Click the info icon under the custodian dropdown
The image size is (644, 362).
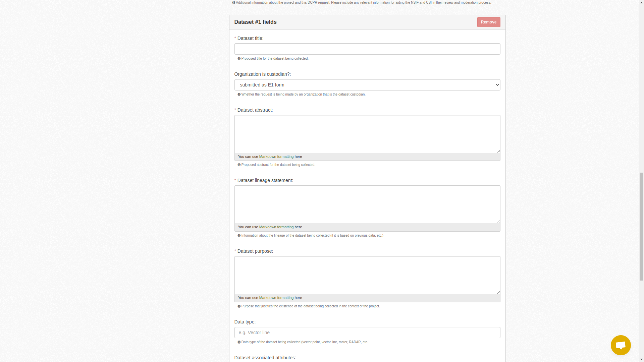239,94
